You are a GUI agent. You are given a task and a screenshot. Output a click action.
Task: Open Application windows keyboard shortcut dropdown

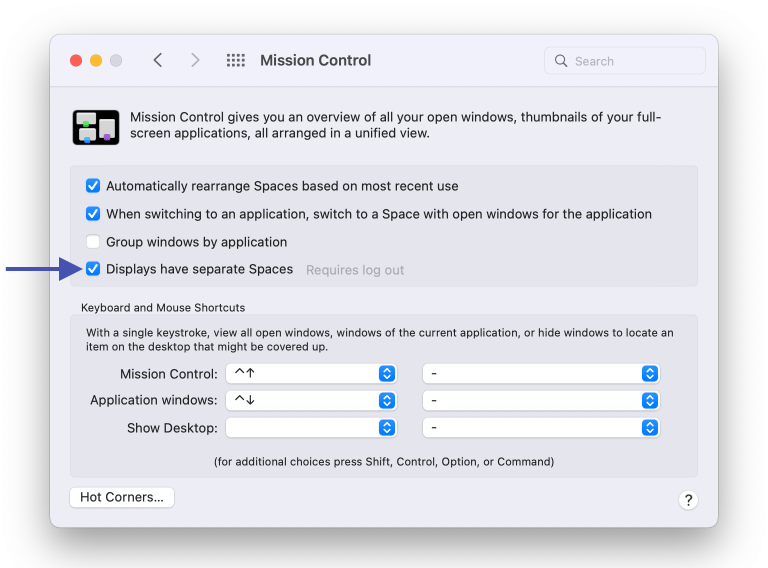point(311,401)
